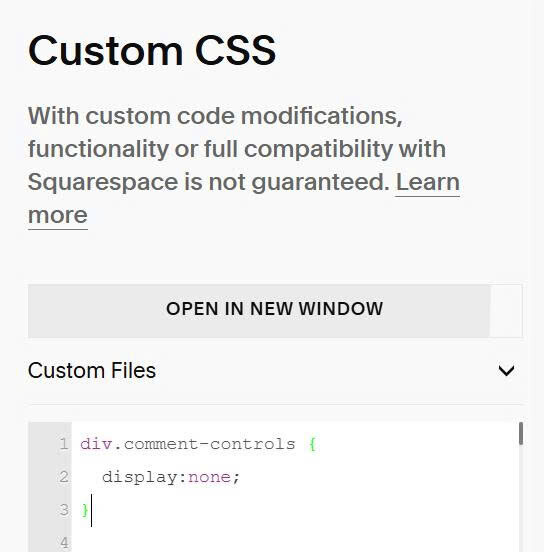This screenshot has width=544, height=552.
Task: Click the div keyword on line 1
Action: coord(96,444)
